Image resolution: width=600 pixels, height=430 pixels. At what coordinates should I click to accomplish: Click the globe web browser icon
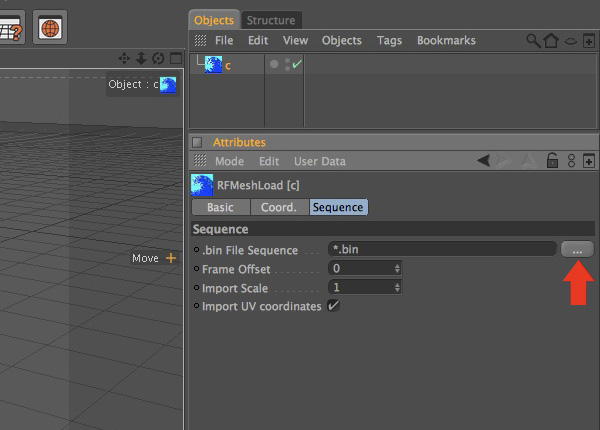click(50, 28)
